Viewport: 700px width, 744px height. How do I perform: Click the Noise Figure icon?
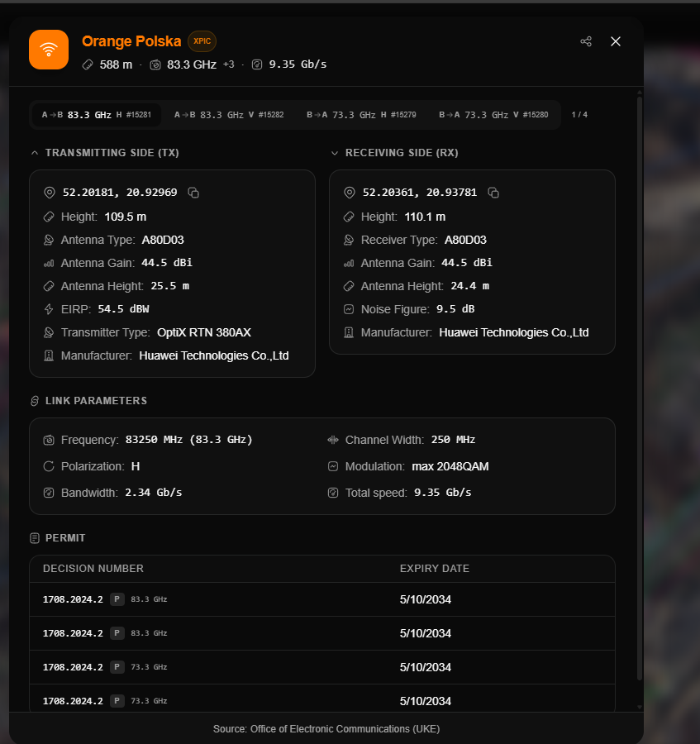[349, 309]
